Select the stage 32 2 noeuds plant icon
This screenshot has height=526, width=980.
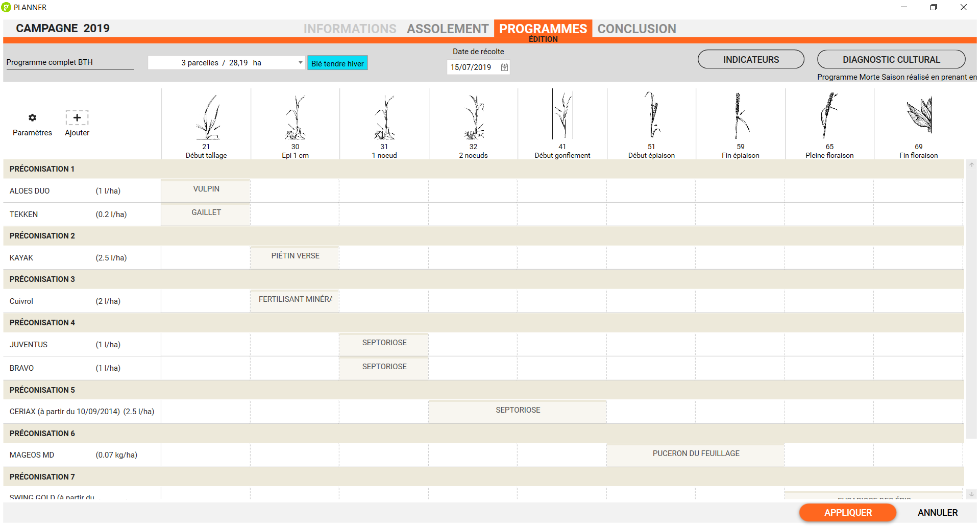[x=474, y=117]
